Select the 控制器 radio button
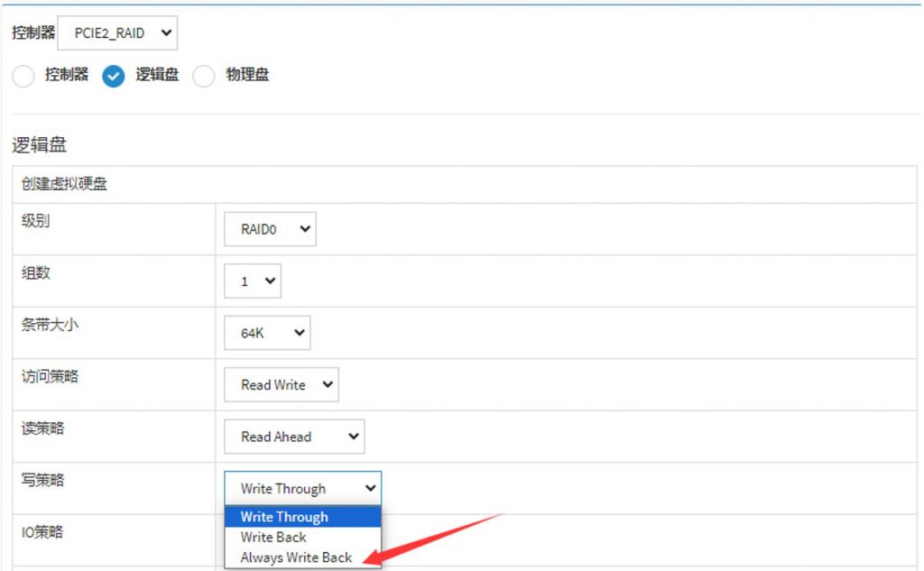 (23, 77)
